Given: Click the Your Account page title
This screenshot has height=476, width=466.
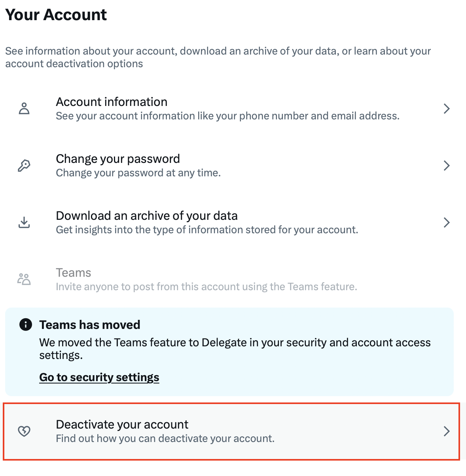Looking at the screenshot, I should pos(56,15).
